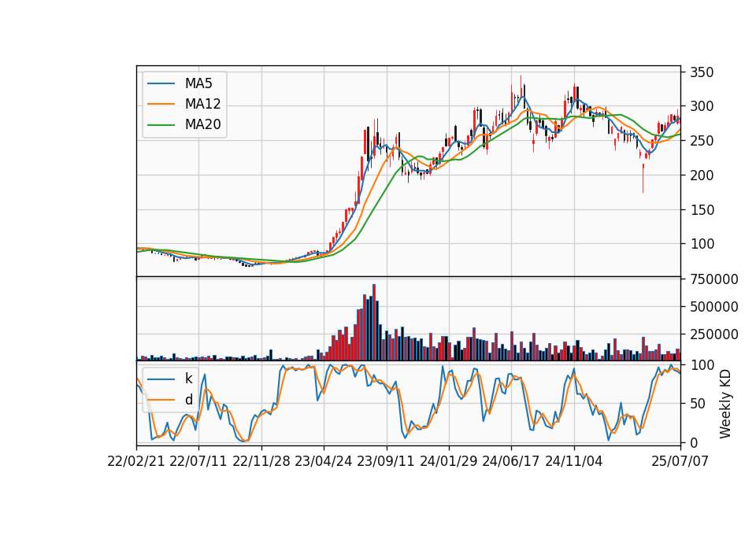Click the MA20 legend label
Image resolution: width=756 pixels, height=543 pixels.
[x=202, y=124]
